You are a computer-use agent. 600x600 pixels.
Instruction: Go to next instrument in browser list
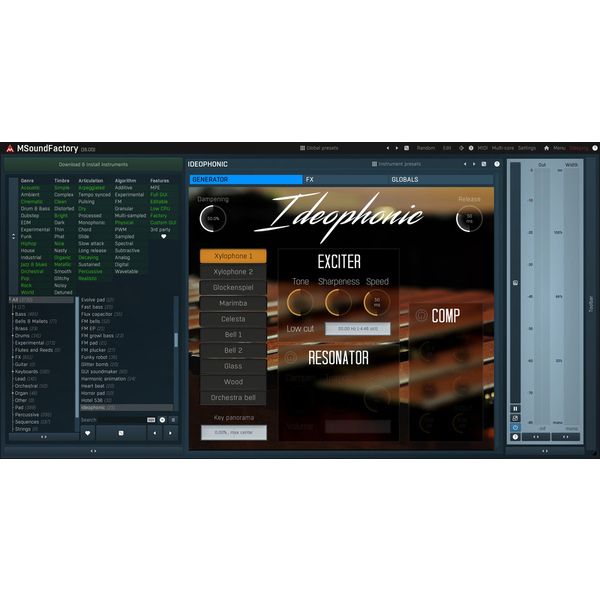170,433
